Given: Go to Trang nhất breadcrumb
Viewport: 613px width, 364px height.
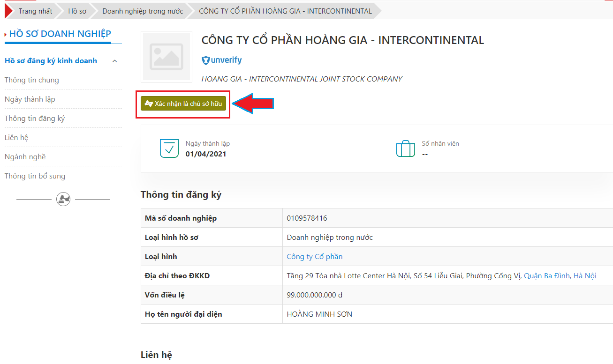Looking at the screenshot, I should click(x=35, y=11).
